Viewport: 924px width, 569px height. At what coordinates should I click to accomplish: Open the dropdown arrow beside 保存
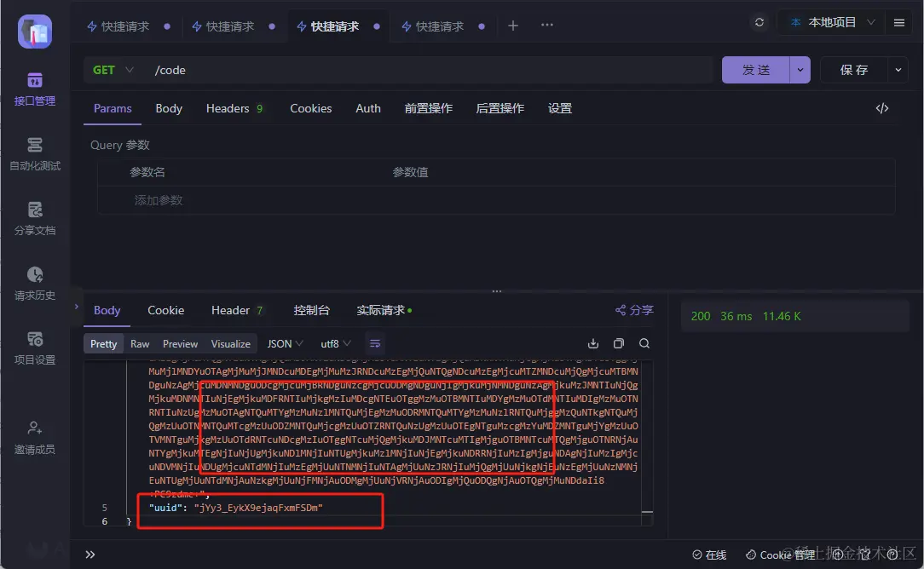(x=898, y=70)
